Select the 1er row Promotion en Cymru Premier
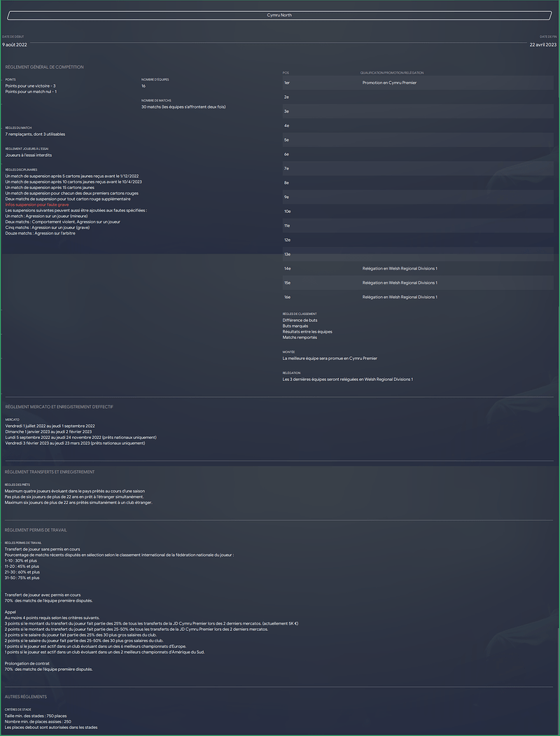Image resolution: width=560 pixels, height=736 pixels. coord(418,83)
